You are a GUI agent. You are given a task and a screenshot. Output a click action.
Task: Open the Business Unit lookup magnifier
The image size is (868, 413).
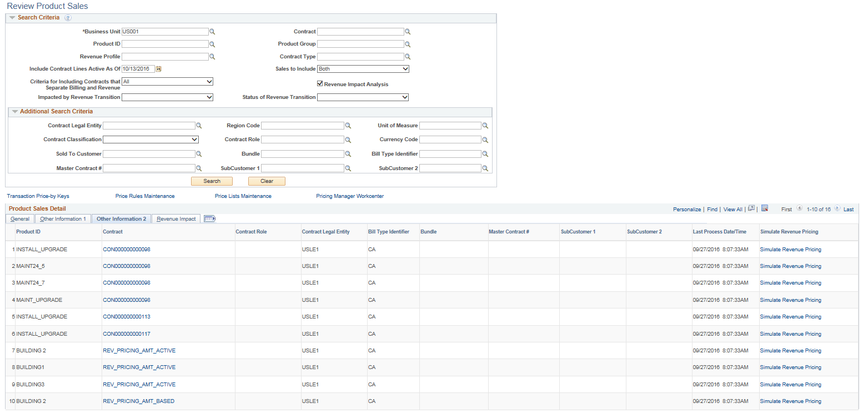[x=212, y=32]
